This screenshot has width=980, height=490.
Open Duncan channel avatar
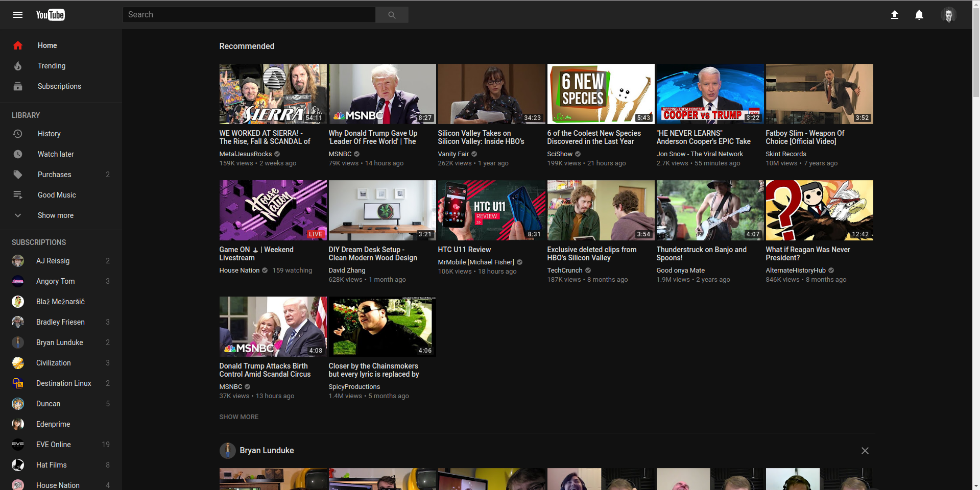coord(18,404)
